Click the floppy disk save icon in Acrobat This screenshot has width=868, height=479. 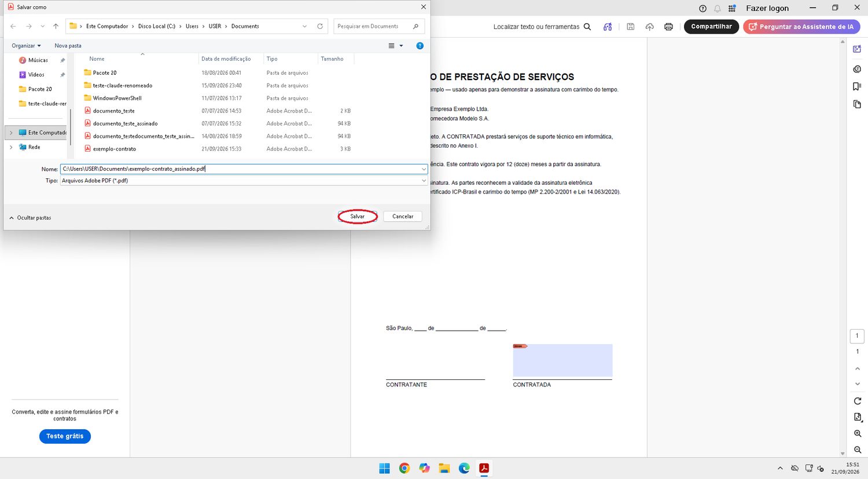[x=631, y=27]
